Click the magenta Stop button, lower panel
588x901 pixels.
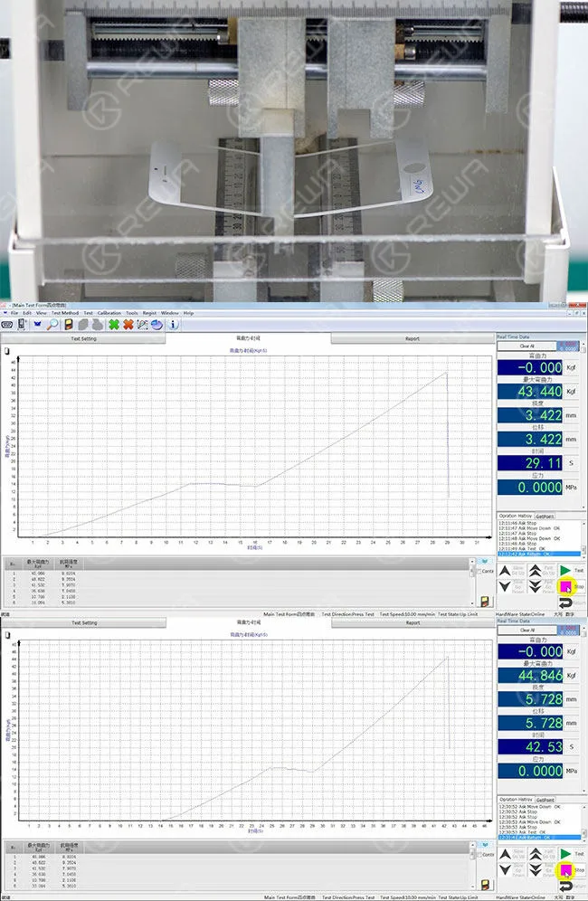click(565, 869)
